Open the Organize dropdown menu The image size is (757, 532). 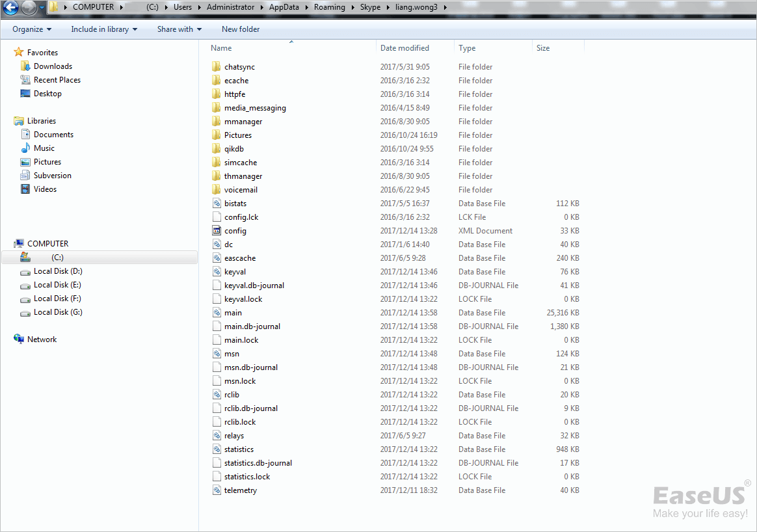(31, 29)
